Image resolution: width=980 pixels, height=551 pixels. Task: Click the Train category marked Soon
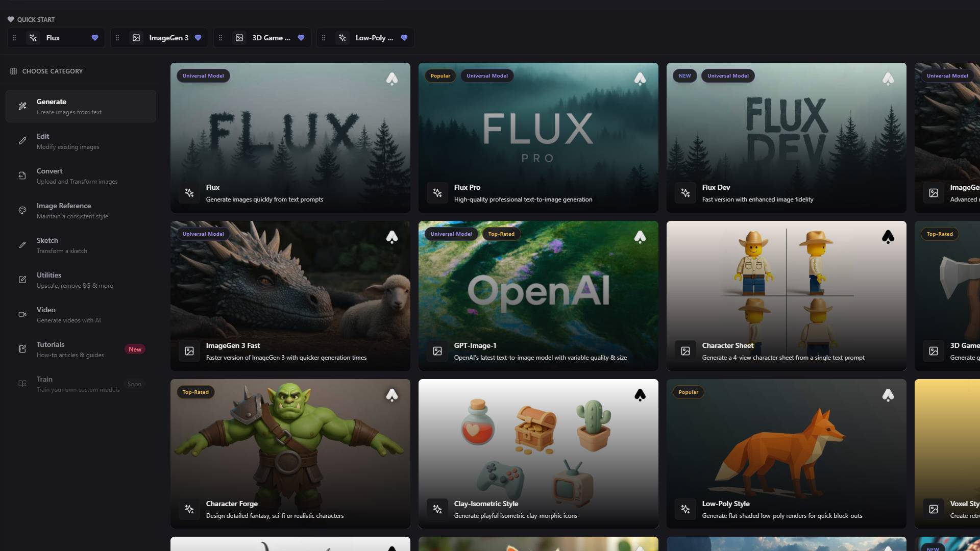point(81,384)
